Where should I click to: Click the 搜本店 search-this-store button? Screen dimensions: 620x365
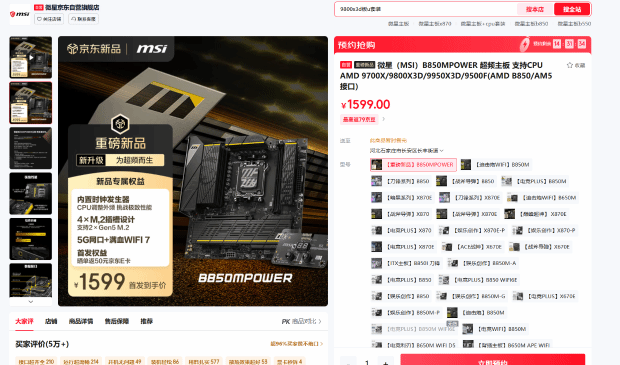click(x=535, y=9)
